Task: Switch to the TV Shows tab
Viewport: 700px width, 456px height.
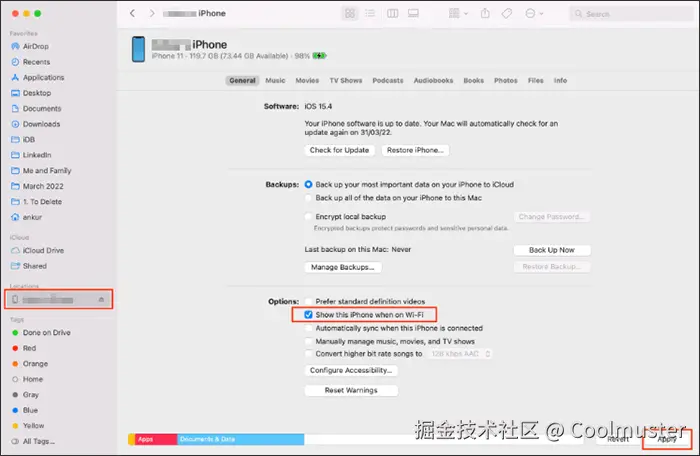Action: coord(346,81)
